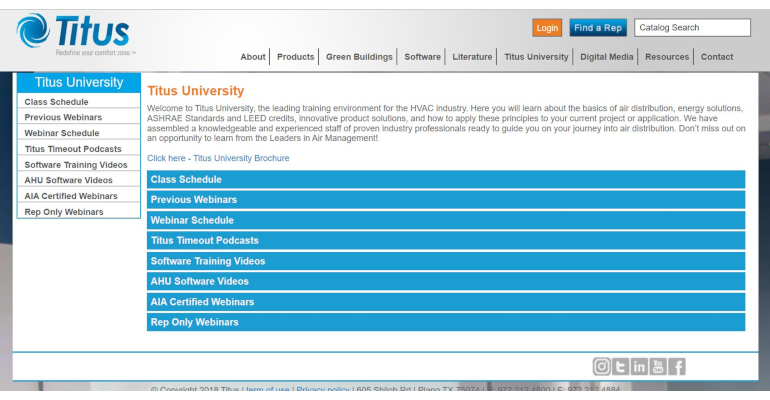Click the Find a Rep button

coord(598,28)
